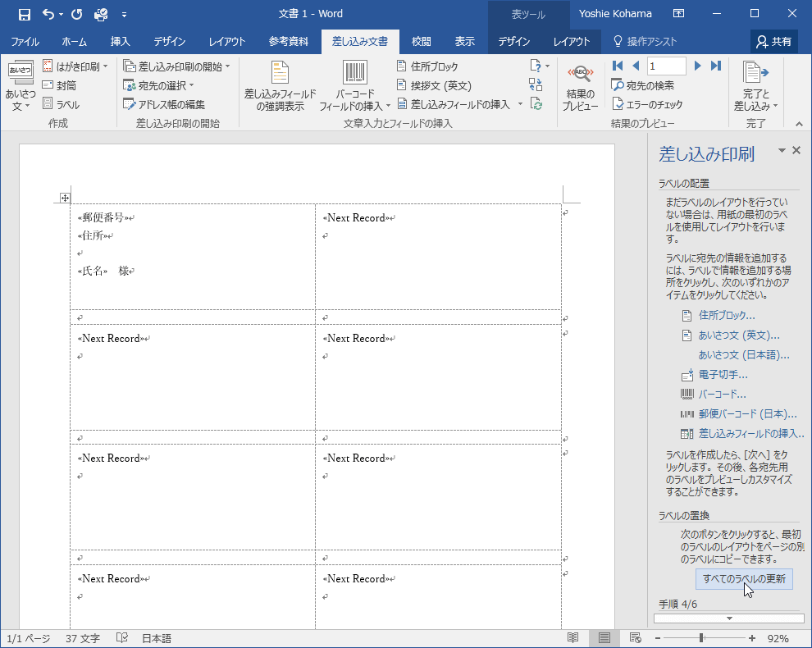Click the Rules icon in the ribbon
The height and width of the screenshot is (648, 812).
tap(539, 66)
